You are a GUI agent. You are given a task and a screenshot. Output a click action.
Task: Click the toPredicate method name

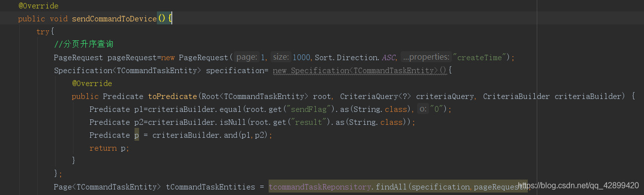(173, 96)
